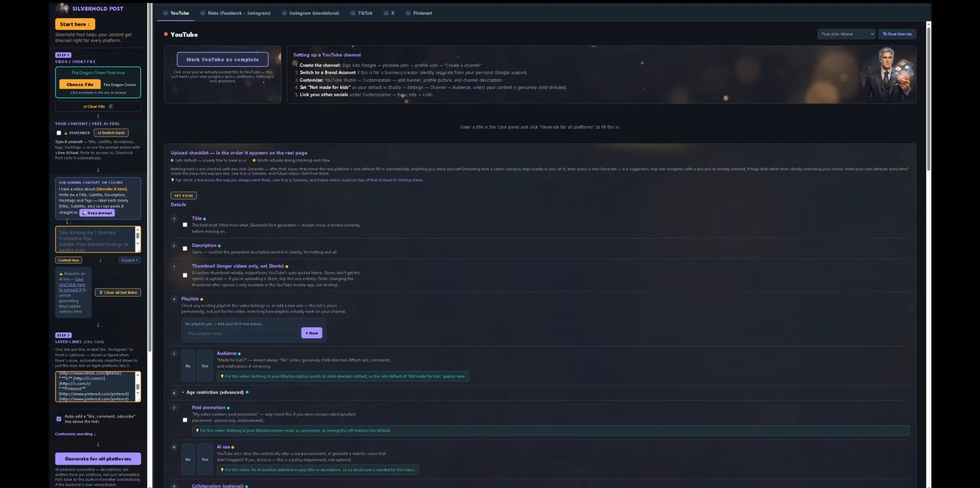This screenshot has width=980, height=488.
Task: Click the STEP 1 badge
Action: pos(63,55)
